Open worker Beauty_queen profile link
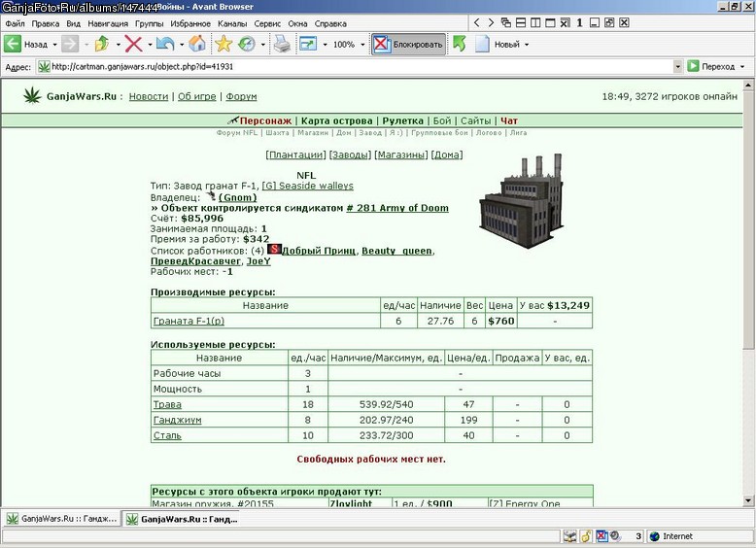Viewport: 756px width, 548px height. click(x=396, y=251)
